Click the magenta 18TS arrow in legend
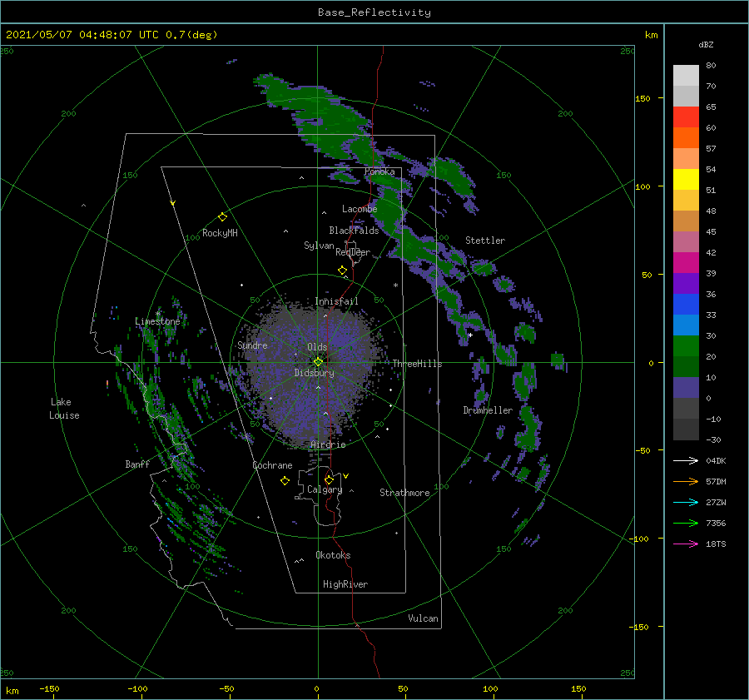 (x=686, y=544)
